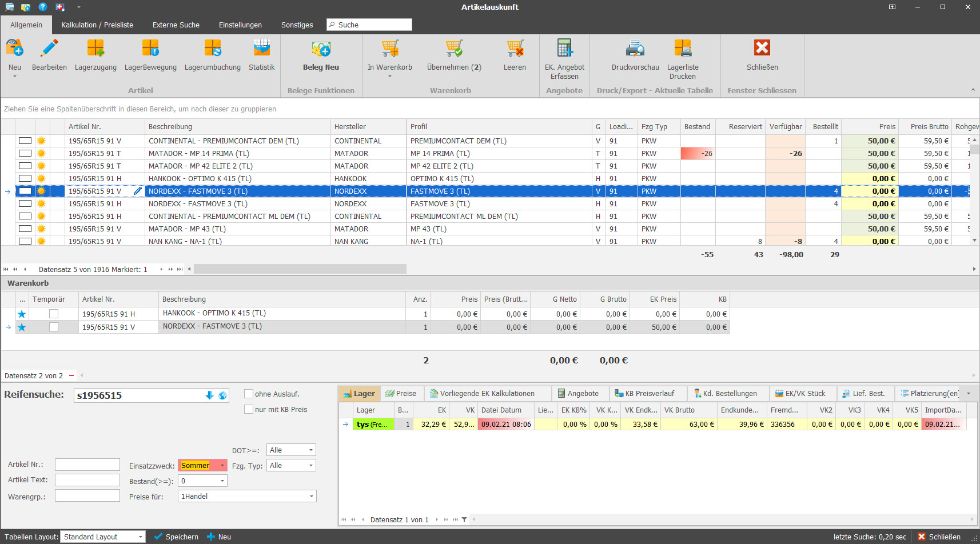Tick checkbox of MATADOR MP 43 row

coord(25,229)
